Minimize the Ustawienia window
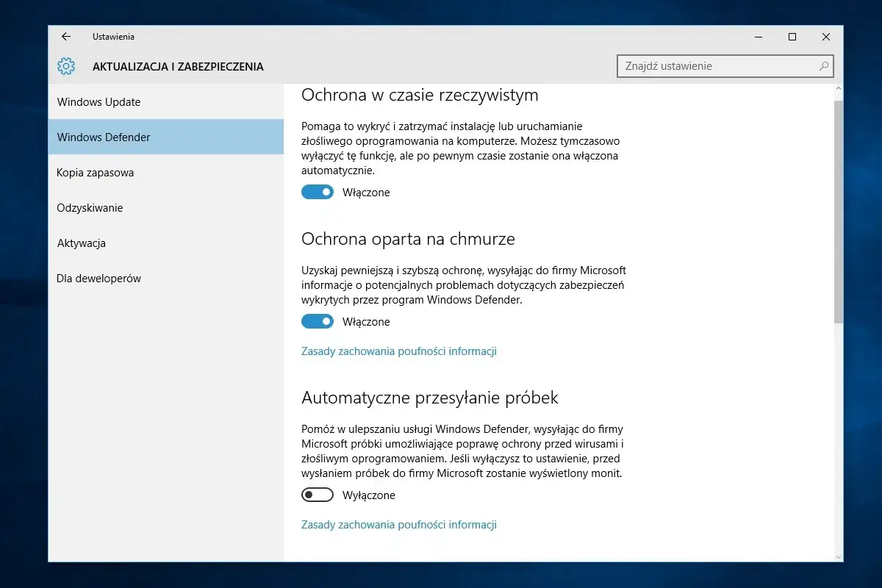The image size is (882, 588). pyautogui.click(x=759, y=37)
